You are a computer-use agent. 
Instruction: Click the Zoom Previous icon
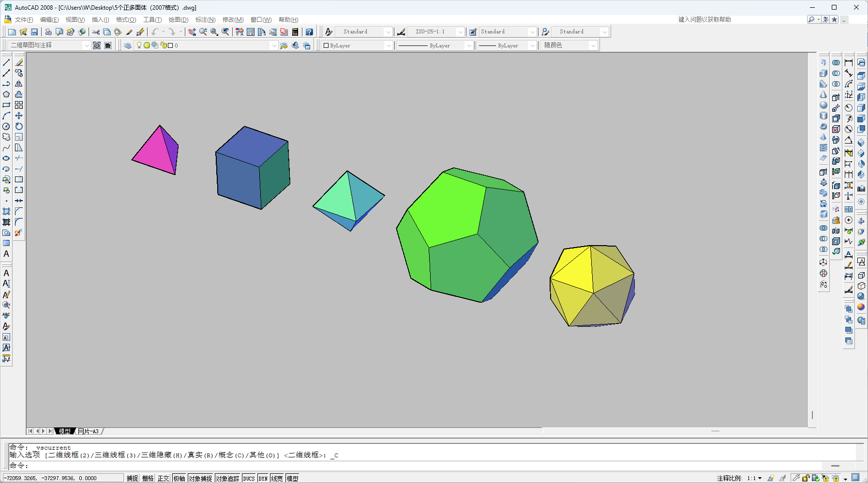[225, 32]
